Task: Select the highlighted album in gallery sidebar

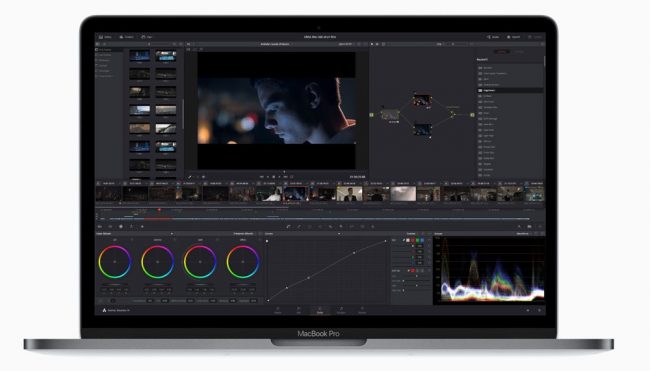Action: click(x=109, y=50)
